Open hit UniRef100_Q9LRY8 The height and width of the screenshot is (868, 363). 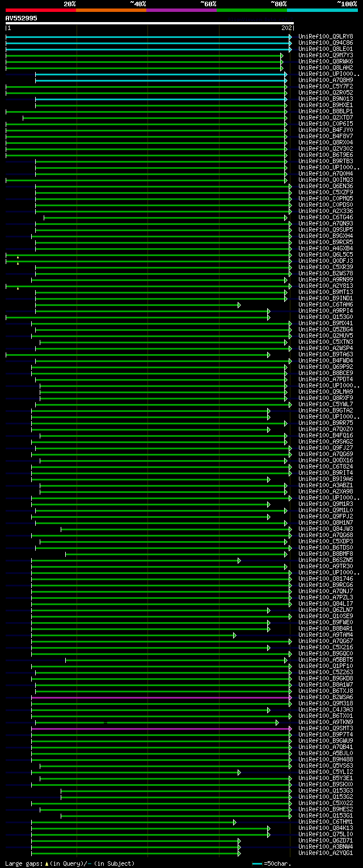click(326, 36)
